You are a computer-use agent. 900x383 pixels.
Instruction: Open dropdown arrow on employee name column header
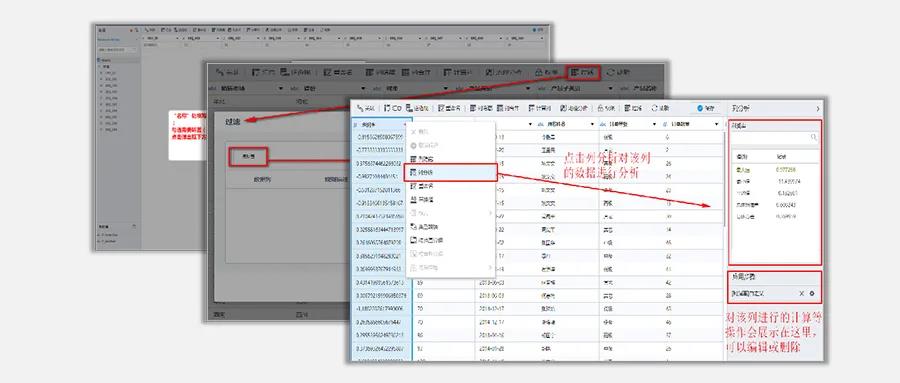(592, 124)
